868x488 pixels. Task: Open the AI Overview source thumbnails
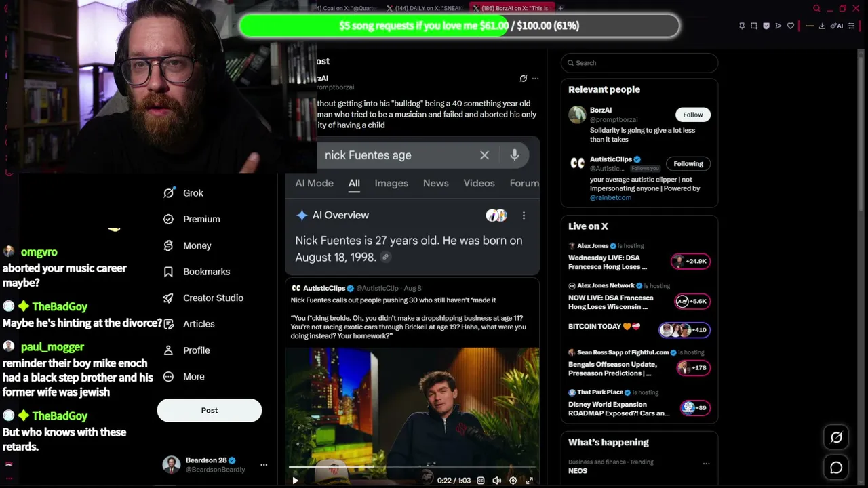coord(496,216)
